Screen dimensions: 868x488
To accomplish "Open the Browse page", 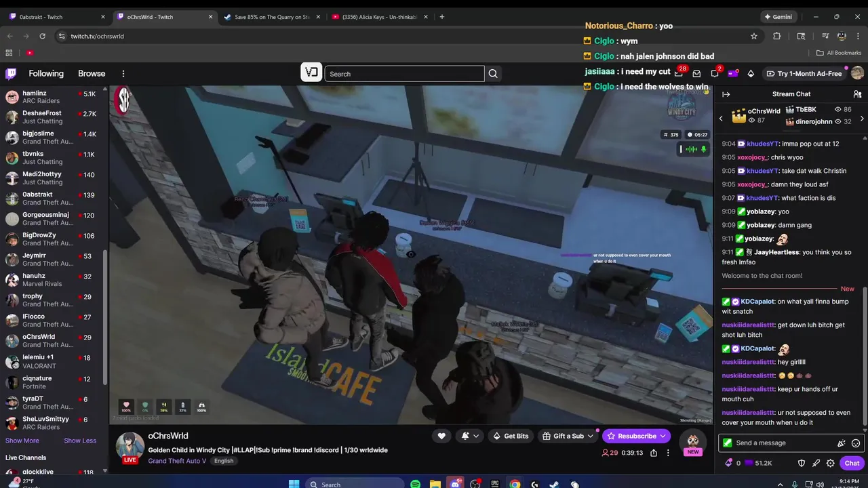I will (92, 73).
